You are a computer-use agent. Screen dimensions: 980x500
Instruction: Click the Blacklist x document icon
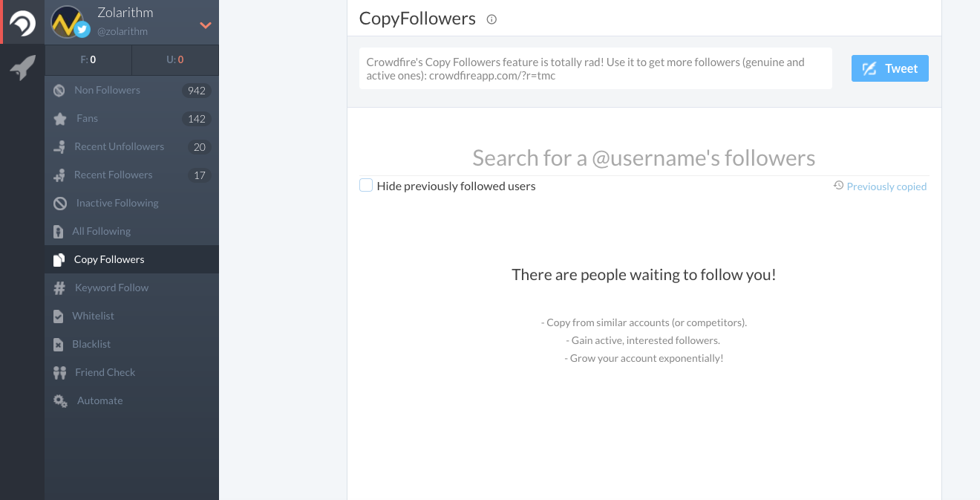pos(59,345)
